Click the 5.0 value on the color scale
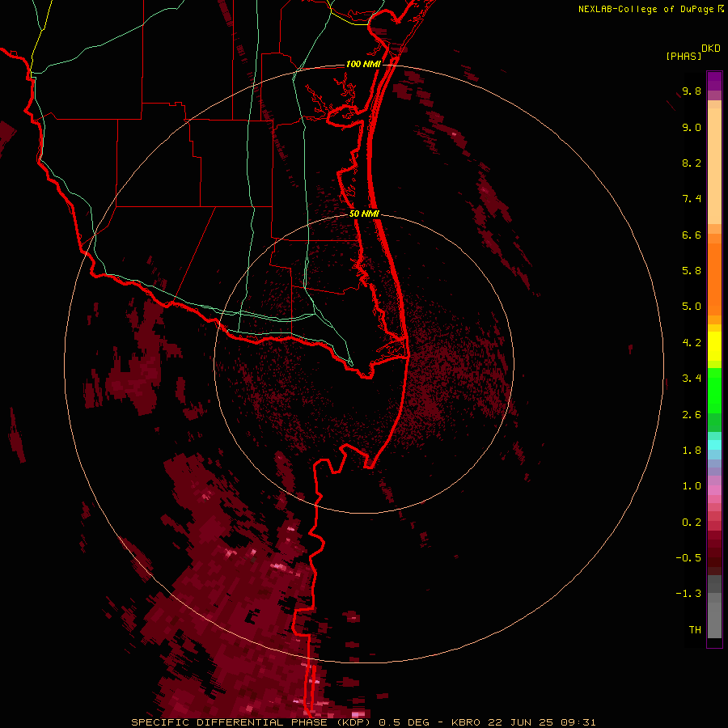 pyautogui.click(x=692, y=307)
